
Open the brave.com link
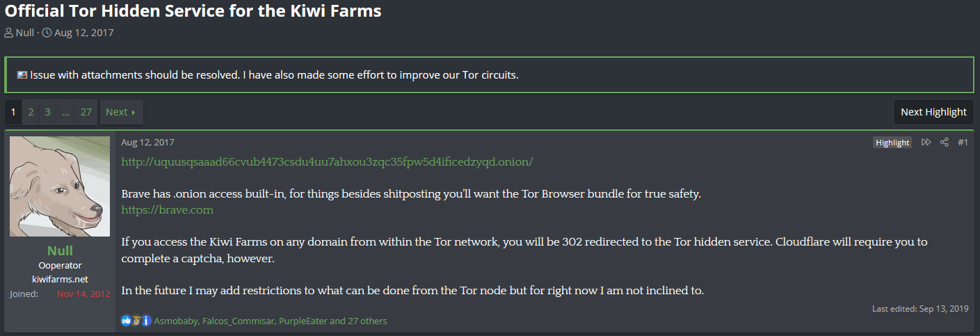tap(168, 209)
